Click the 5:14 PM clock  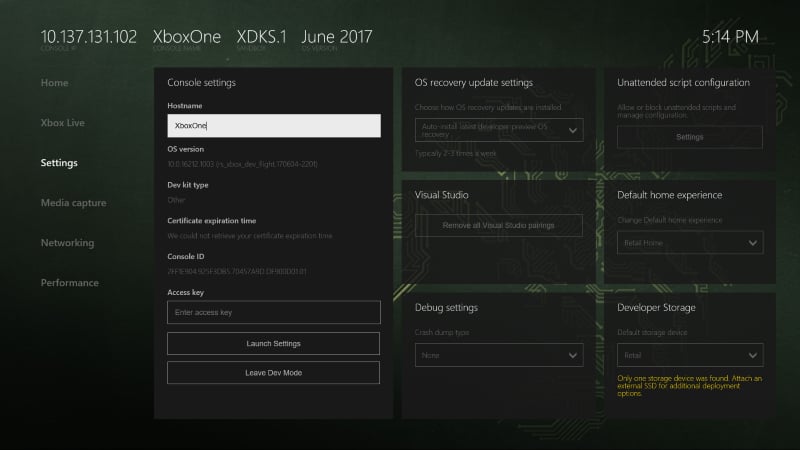tap(730, 37)
